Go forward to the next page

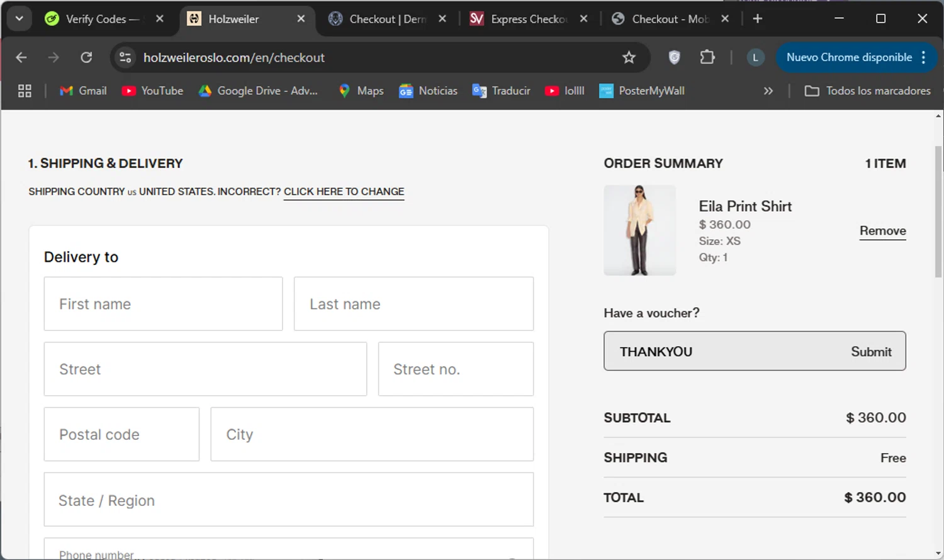[x=53, y=57]
